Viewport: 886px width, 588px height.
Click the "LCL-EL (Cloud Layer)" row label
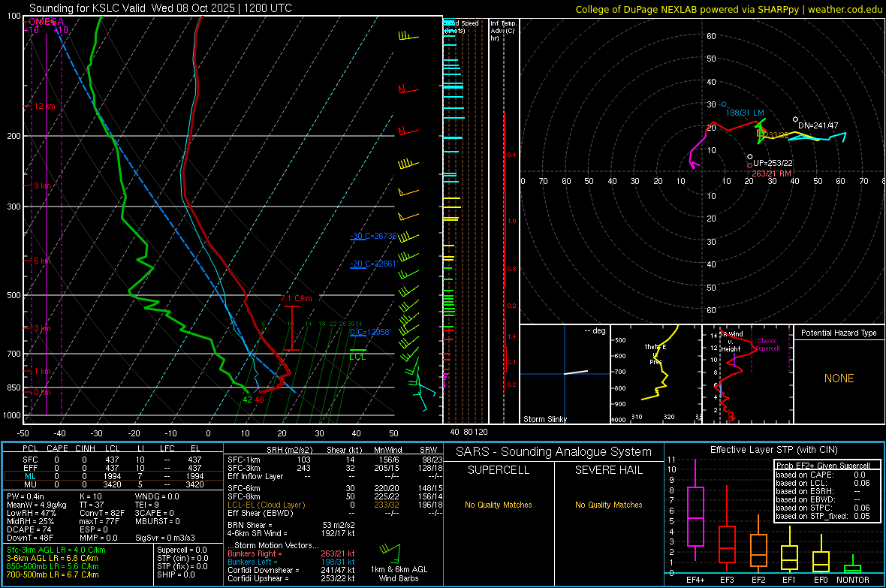point(266,505)
